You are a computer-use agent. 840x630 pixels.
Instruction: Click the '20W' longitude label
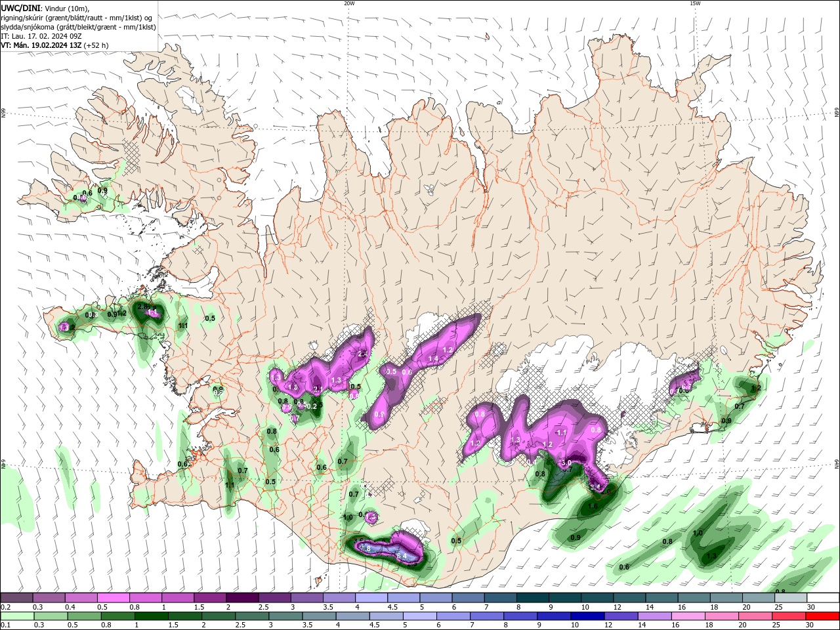[349, 3]
